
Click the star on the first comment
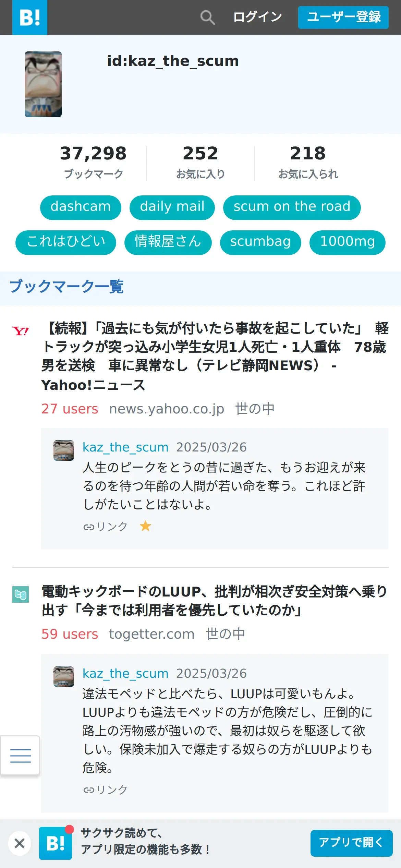(x=145, y=526)
